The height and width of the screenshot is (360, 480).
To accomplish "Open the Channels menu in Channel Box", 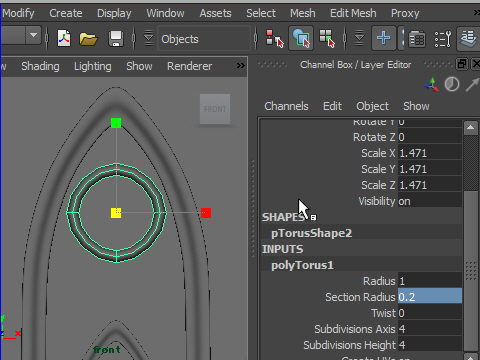I will [286, 106].
